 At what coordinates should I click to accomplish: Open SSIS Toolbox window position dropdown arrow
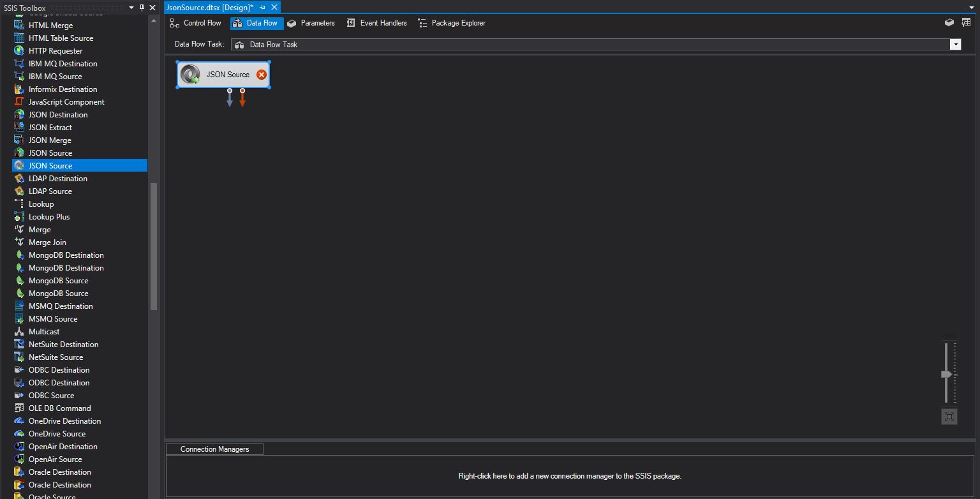coord(131,8)
